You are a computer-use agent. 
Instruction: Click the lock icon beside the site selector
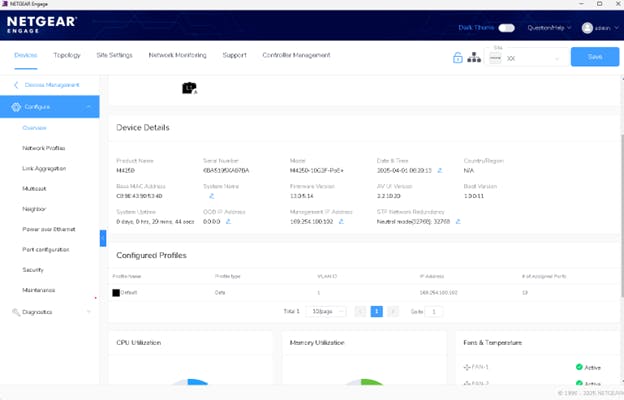(x=458, y=57)
